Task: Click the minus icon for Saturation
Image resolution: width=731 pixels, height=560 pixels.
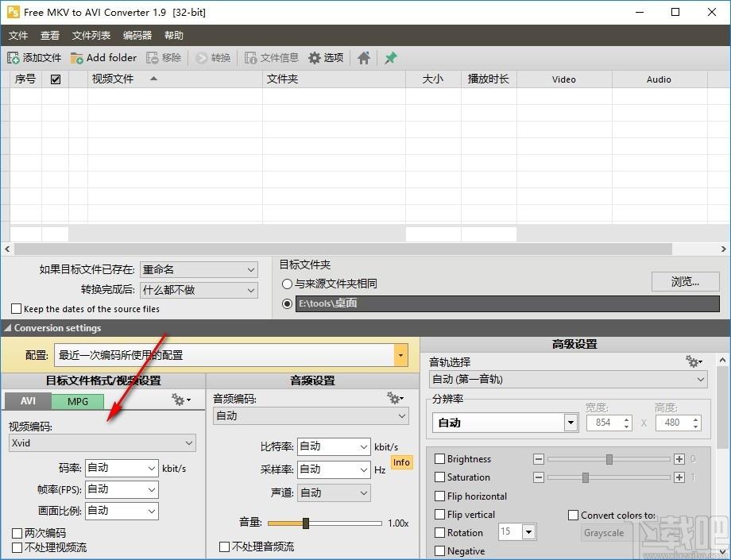Action: pos(539,477)
